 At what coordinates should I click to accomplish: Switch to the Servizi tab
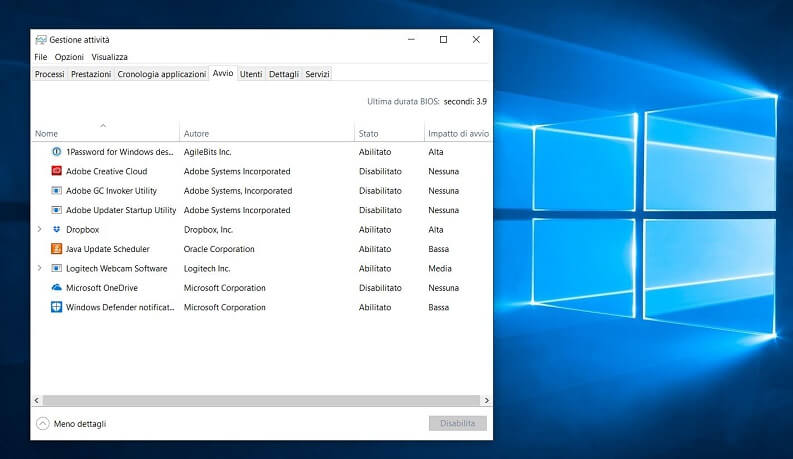317,74
